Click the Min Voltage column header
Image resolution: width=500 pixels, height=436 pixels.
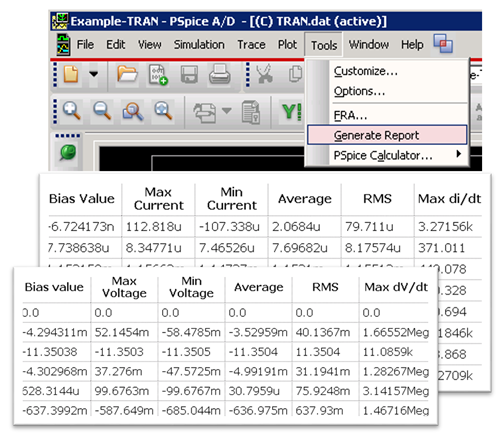tap(191, 287)
